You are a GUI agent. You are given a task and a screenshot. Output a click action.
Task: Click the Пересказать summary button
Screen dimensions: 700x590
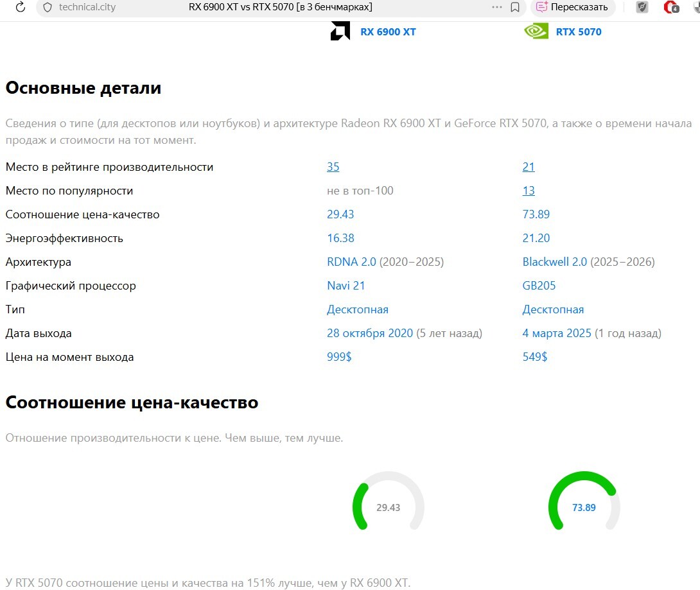[573, 7]
